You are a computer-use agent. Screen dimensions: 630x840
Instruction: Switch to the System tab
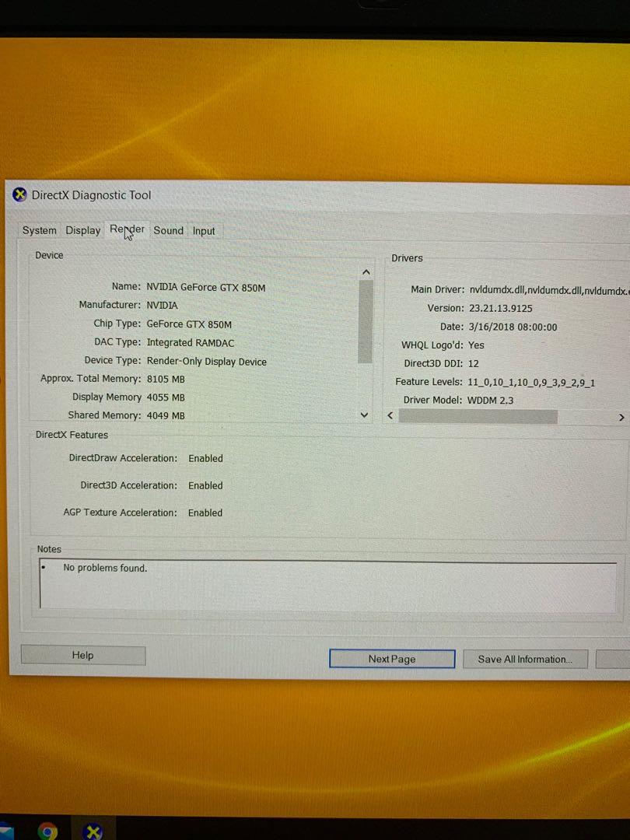(x=39, y=230)
